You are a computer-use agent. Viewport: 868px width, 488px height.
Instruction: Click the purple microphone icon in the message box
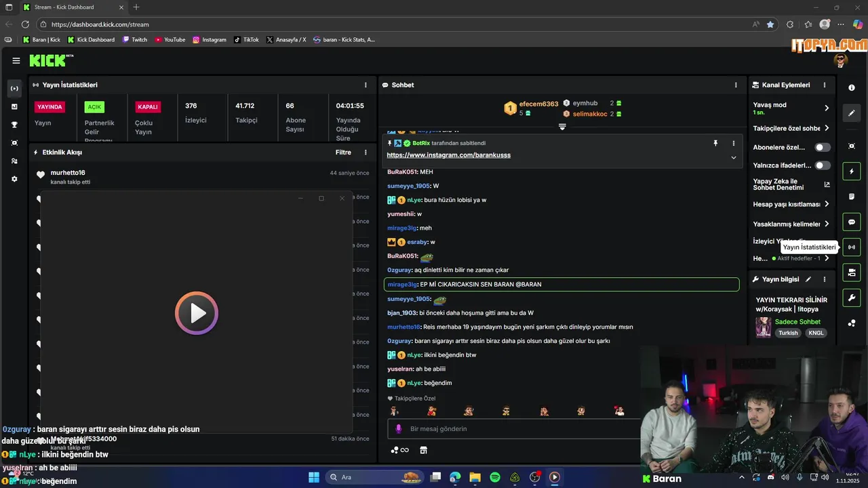(x=399, y=429)
